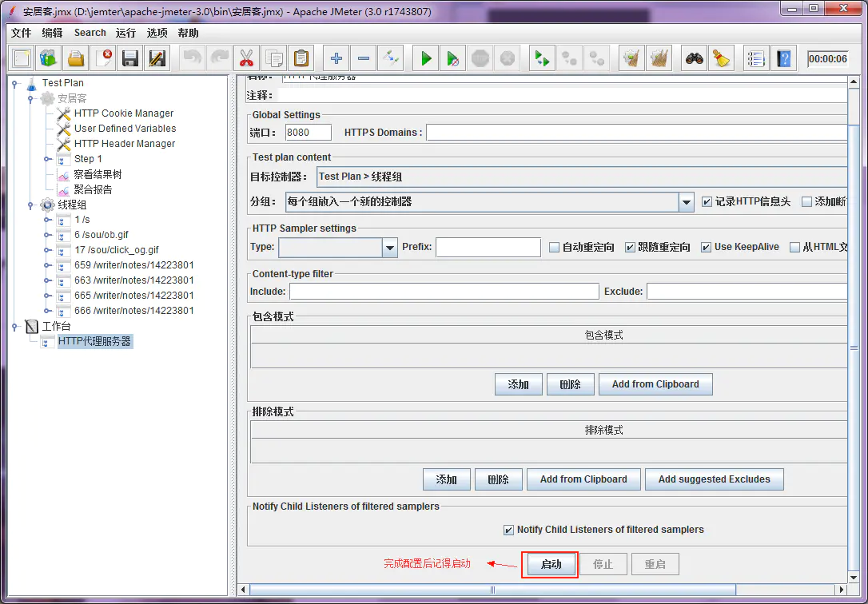This screenshot has width=868, height=604.
Task: Open the Search menu
Action: point(90,33)
